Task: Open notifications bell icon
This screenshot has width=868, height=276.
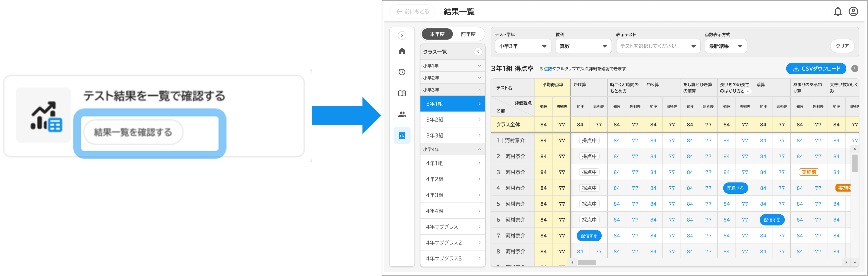Action: coord(838,11)
